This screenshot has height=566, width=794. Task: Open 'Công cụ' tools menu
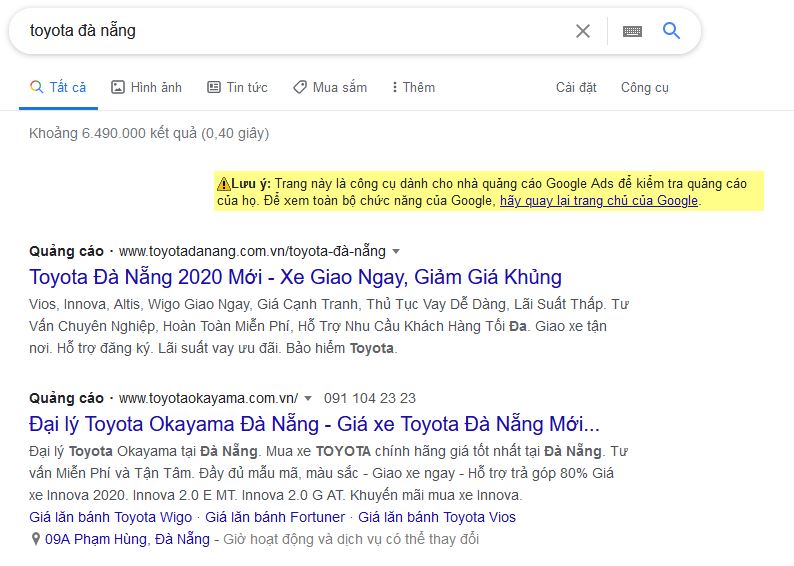pyautogui.click(x=645, y=88)
